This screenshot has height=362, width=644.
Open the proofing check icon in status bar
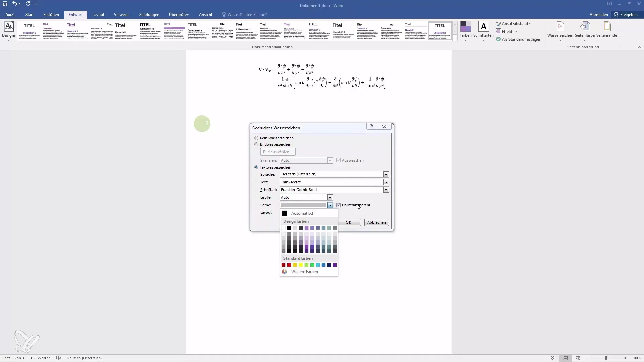tap(59, 358)
